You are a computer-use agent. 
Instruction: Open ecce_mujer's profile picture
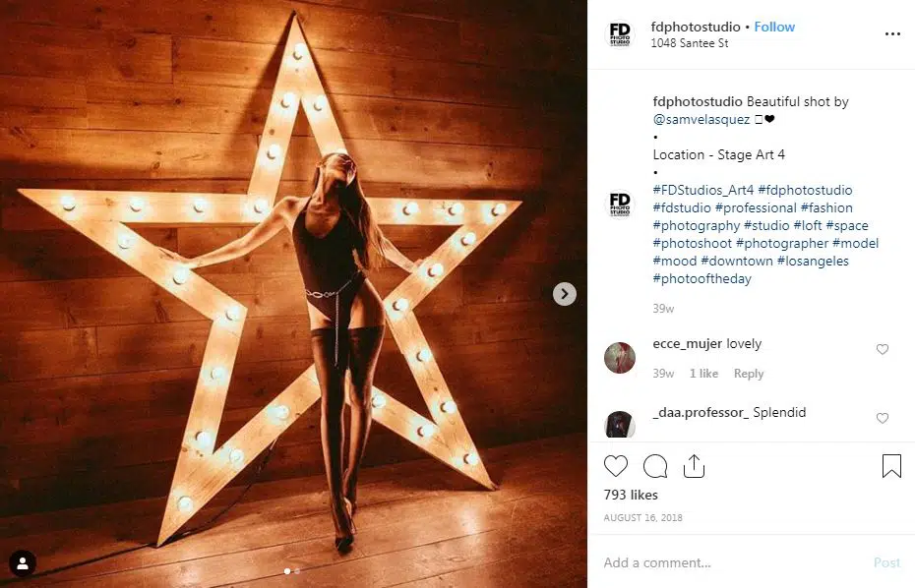(x=620, y=358)
